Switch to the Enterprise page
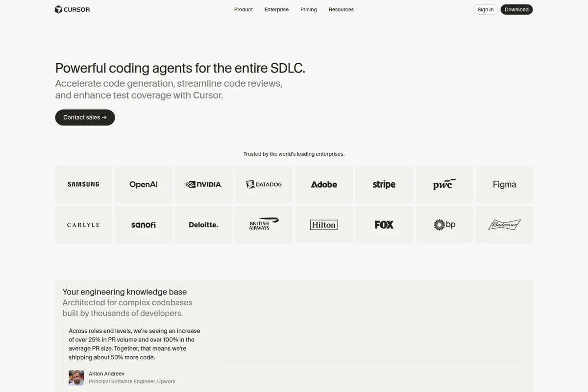The height and width of the screenshot is (392, 588). [x=276, y=9]
